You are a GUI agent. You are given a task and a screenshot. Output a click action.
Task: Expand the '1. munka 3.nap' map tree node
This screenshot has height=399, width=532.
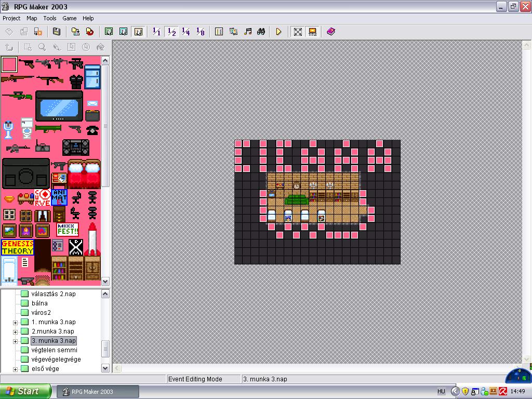click(16, 323)
